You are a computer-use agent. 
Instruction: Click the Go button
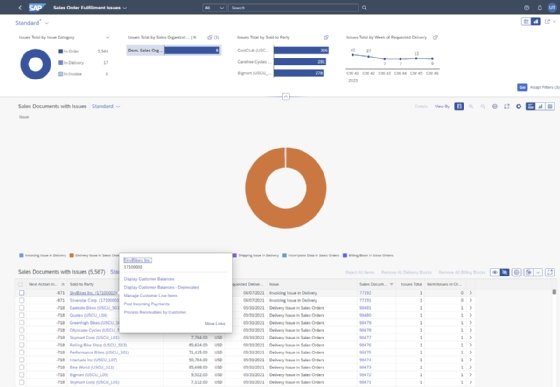522,87
